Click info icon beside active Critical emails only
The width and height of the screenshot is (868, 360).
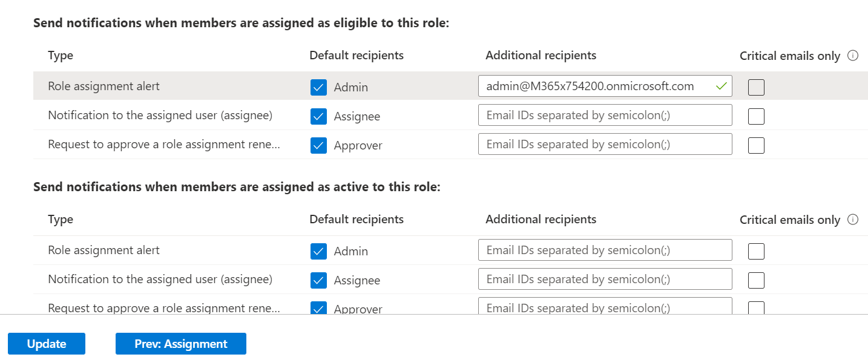[x=853, y=220]
